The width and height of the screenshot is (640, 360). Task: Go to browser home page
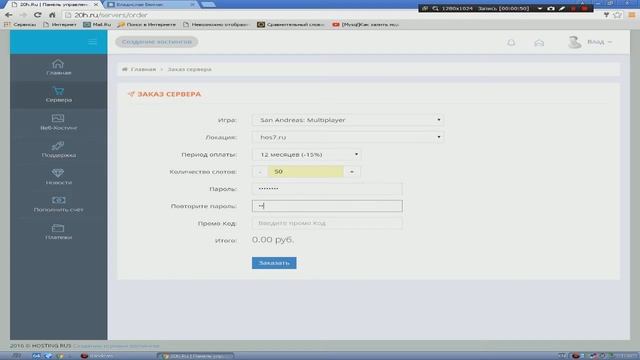point(52,15)
